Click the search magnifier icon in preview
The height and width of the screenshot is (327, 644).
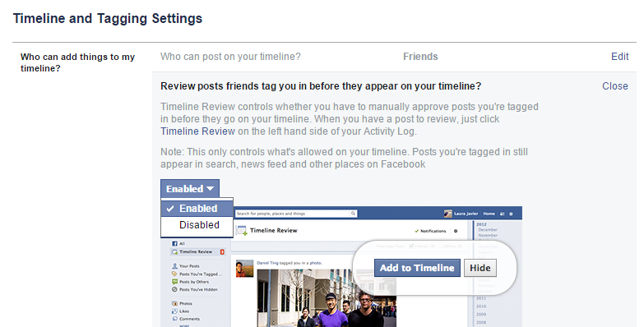pos(353,214)
